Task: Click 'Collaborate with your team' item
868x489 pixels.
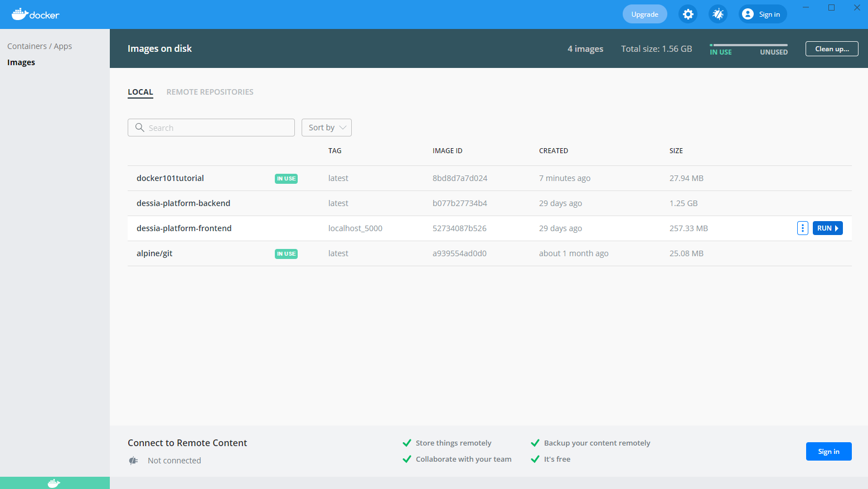Action: pyautogui.click(x=458, y=459)
